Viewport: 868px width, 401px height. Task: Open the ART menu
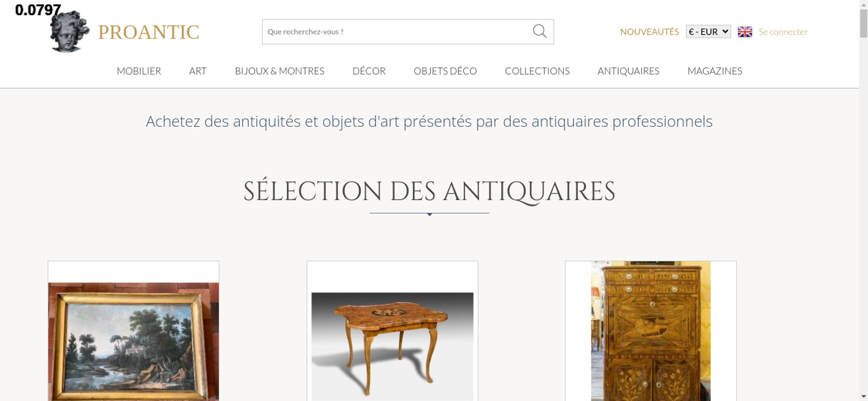[198, 71]
